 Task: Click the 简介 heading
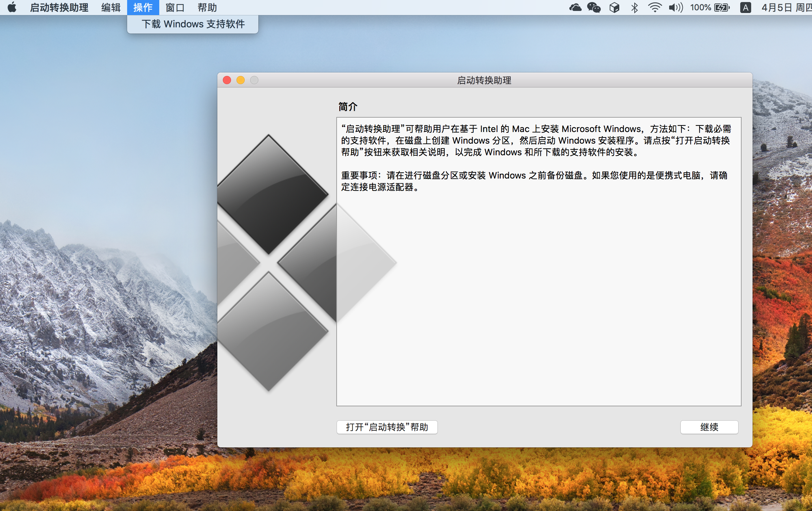coord(348,107)
